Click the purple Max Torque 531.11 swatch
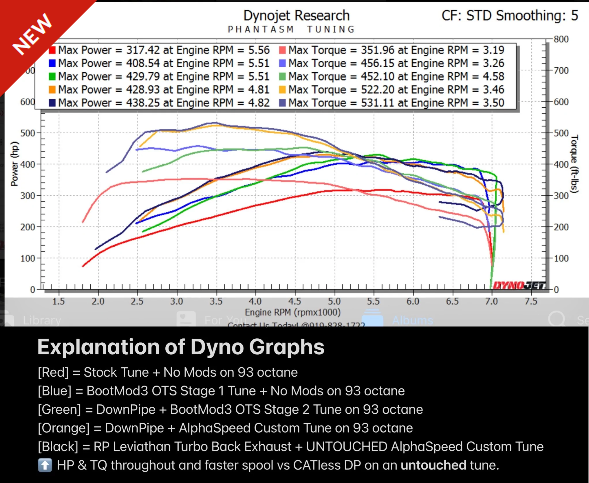The image size is (589, 483). [x=282, y=103]
